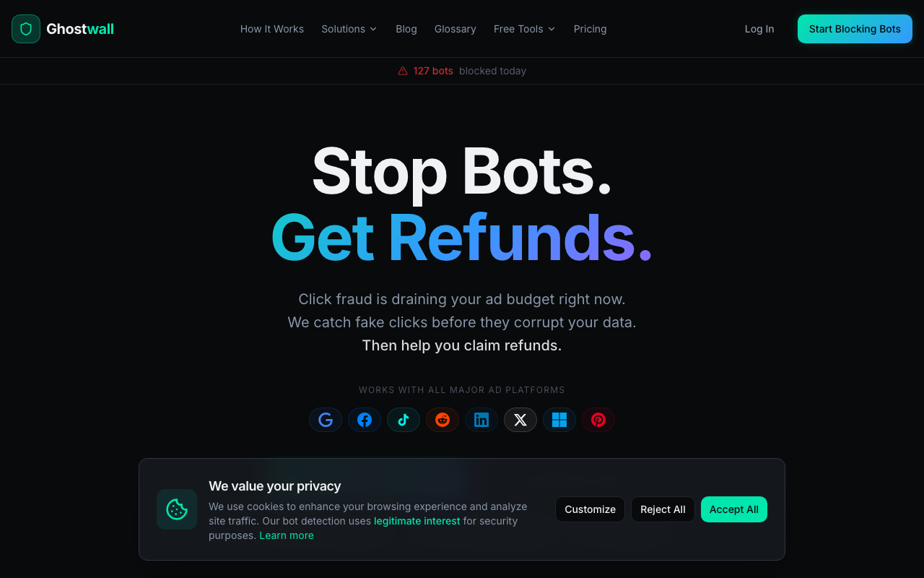Viewport: 924px width, 578px height.
Task: Accept all cookies
Action: click(x=734, y=509)
